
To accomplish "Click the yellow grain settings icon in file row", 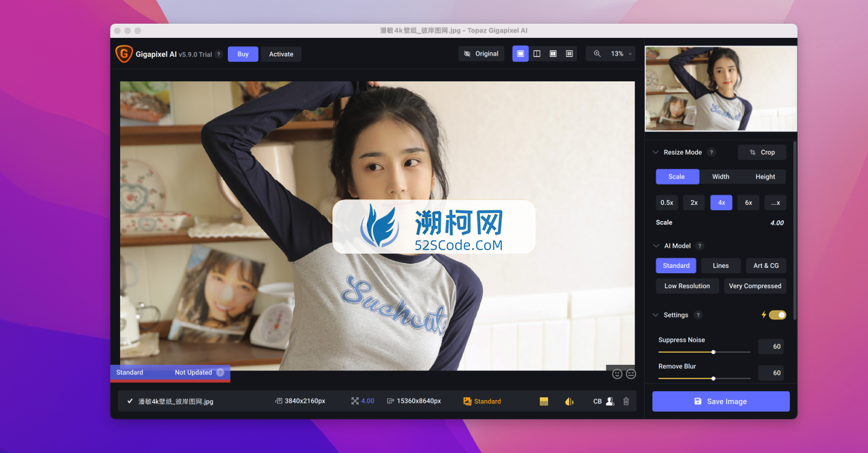I will [544, 401].
